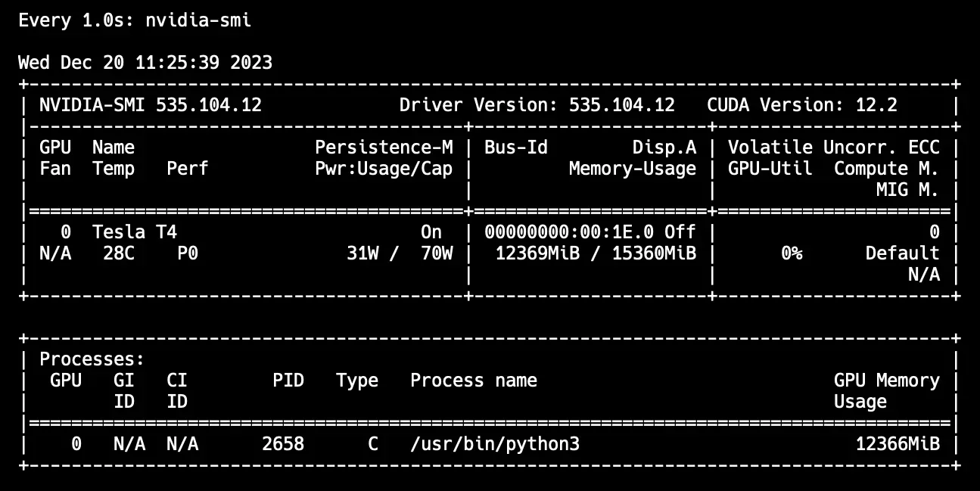Click the power cap value '70W'

pos(437,253)
